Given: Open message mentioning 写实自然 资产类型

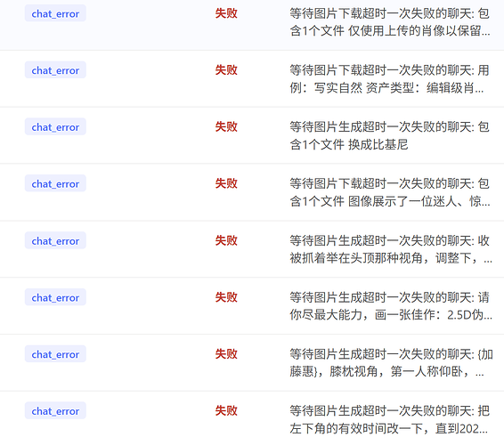Looking at the screenshot, I should 389,79.
